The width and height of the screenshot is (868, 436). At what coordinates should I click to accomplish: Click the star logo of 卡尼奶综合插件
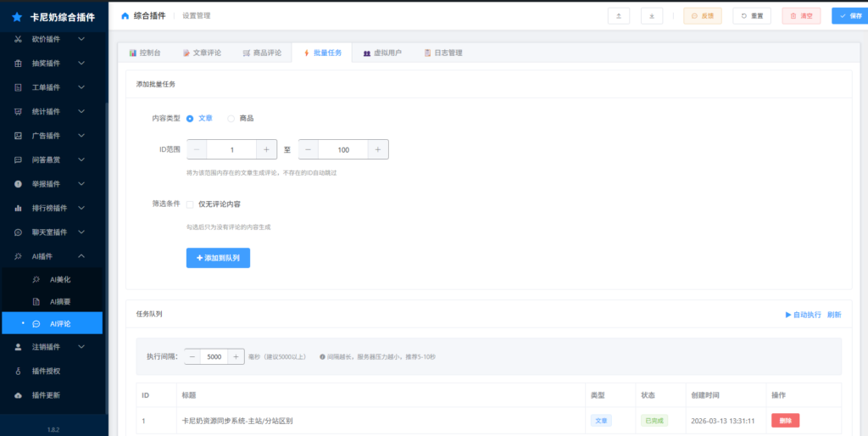(x=17, y=17)
